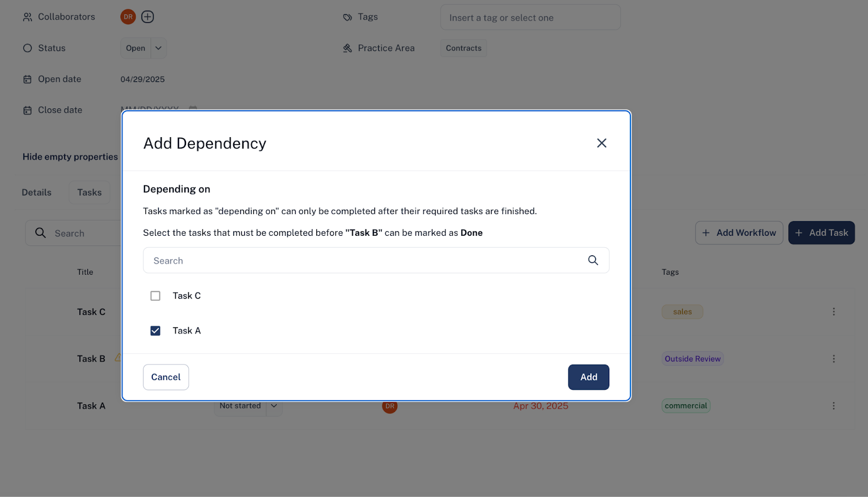868x497 pixels.
Task: Expand the Open status dropdown arrow
Action: click(158, 48)
